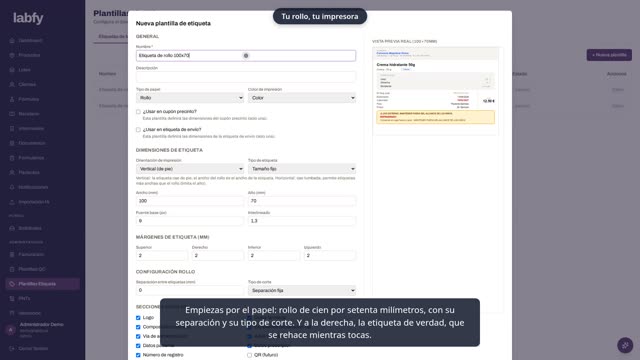Click the floating assistant button bottom corner
Viewport: 640px width, 360px height.
(x=625, y=345)
